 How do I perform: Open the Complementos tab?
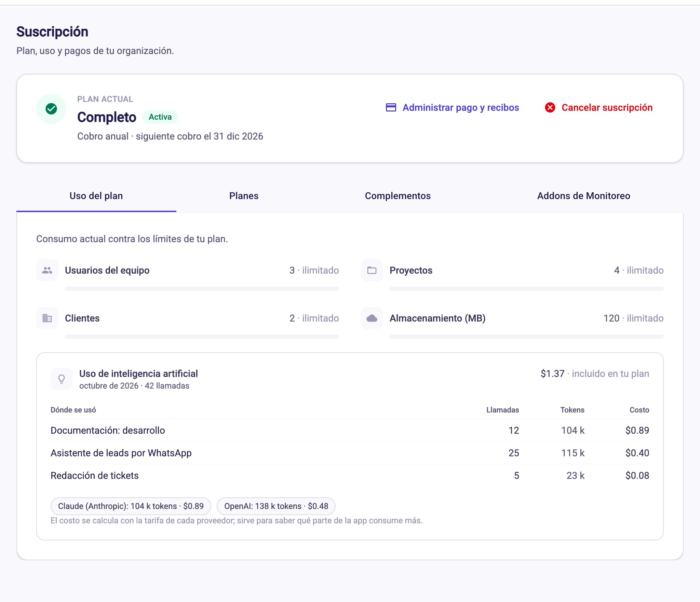click(398, 196)
